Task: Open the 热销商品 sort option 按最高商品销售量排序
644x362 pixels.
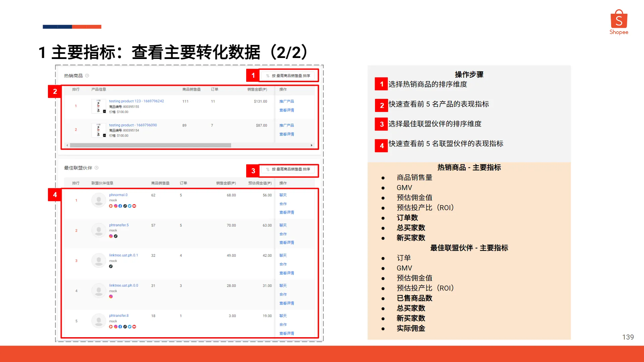Action: (288, 75)
